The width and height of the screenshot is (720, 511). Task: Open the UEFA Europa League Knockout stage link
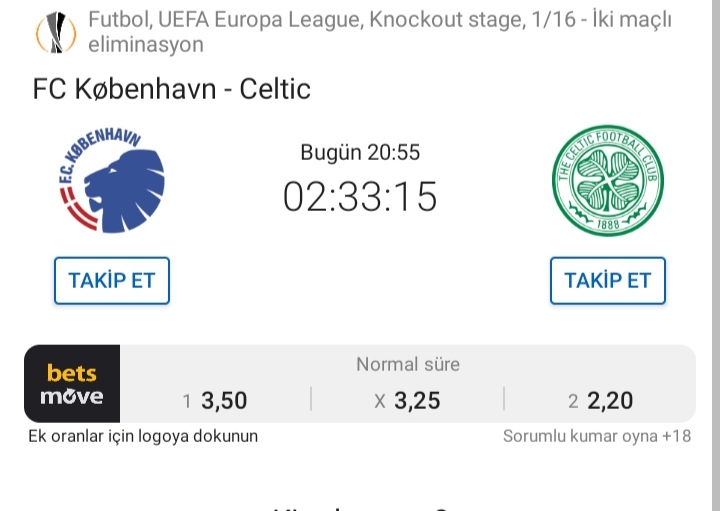[380, 32]
